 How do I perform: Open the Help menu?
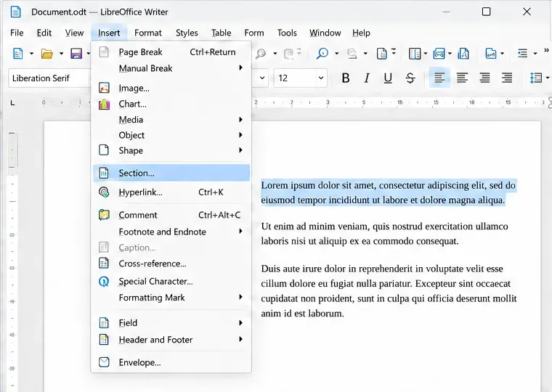click(x=361, y=33)
